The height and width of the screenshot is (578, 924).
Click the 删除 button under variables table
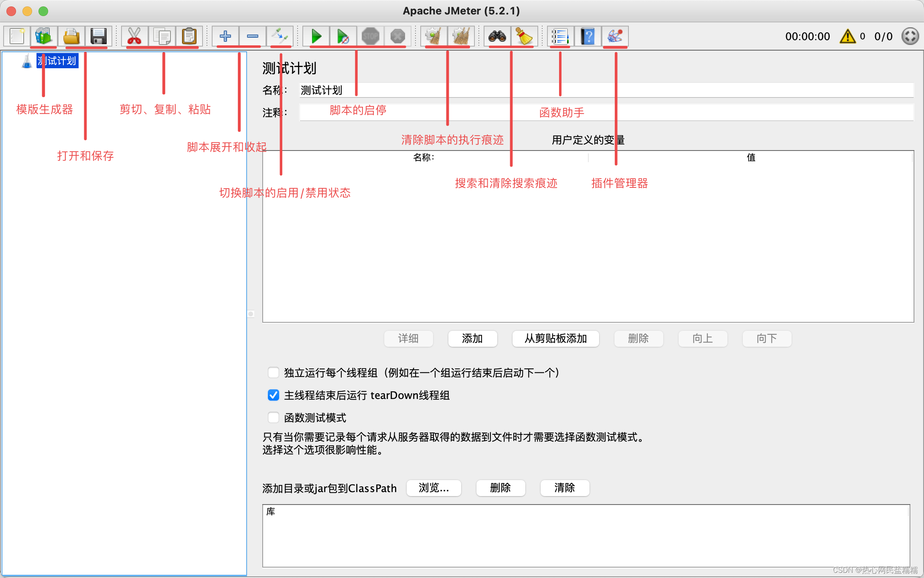click(x=638, y=338)
